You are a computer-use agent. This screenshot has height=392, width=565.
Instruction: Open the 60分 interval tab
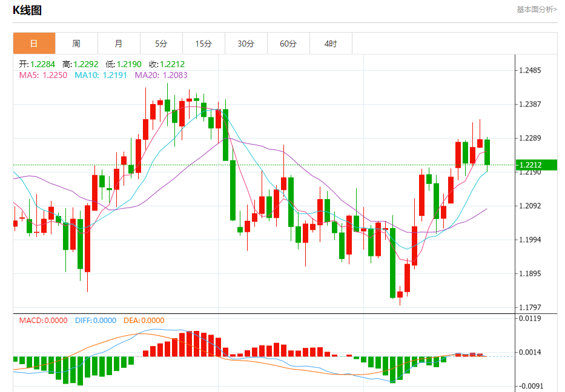pos(288,44)
